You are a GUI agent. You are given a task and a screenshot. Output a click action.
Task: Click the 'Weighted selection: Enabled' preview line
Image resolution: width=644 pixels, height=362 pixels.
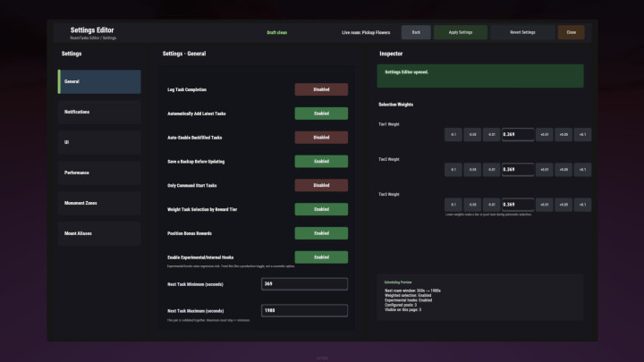[408, 296]
